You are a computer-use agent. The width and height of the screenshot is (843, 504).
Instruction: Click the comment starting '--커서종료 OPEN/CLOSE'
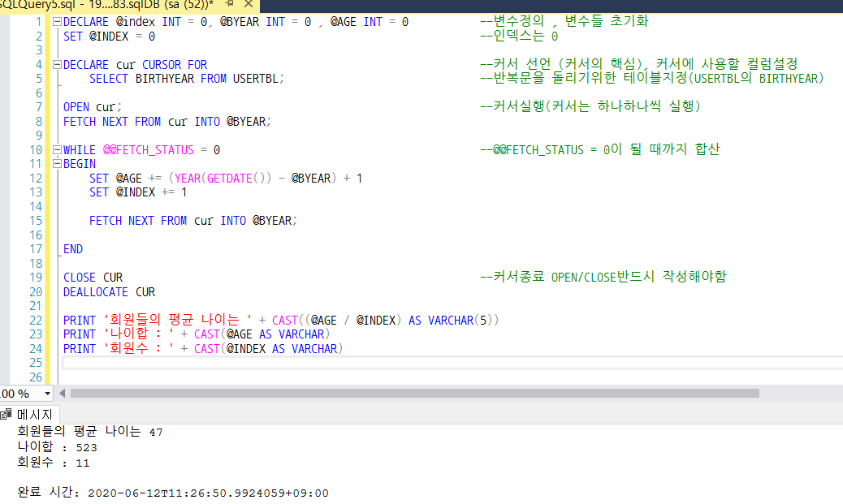[603, 278]
